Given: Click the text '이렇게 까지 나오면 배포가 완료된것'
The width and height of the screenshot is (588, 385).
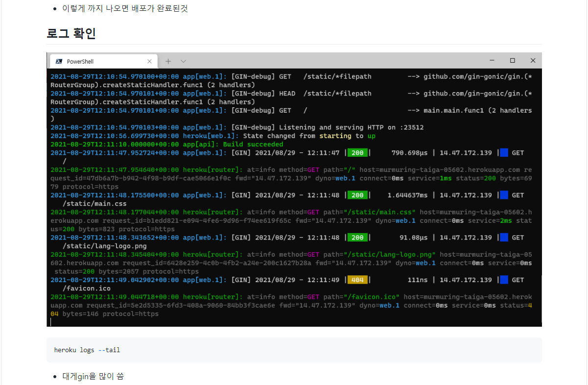Looking at the screenshot, I should (x=125, y=9).
